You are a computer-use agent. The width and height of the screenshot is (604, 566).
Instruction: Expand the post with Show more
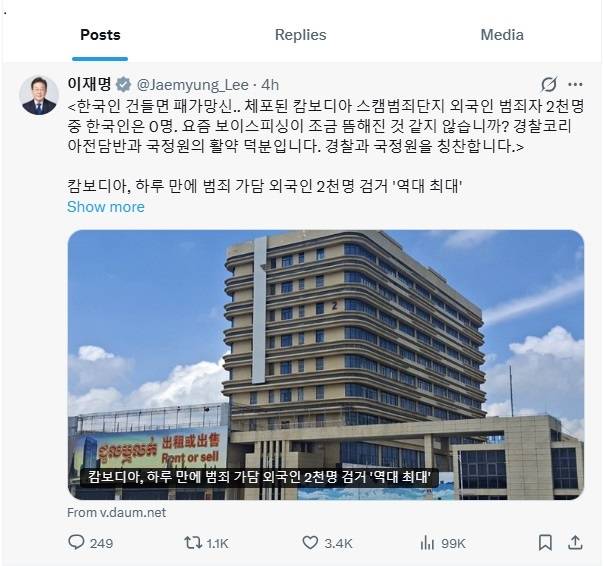click(106, 207)
